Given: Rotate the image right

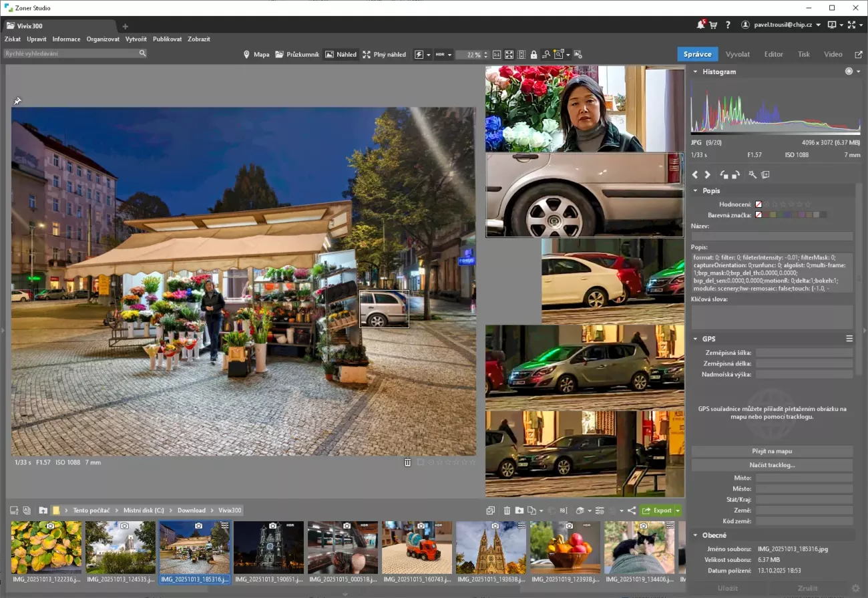Looking at the screenshot, I should click(735, 175).
